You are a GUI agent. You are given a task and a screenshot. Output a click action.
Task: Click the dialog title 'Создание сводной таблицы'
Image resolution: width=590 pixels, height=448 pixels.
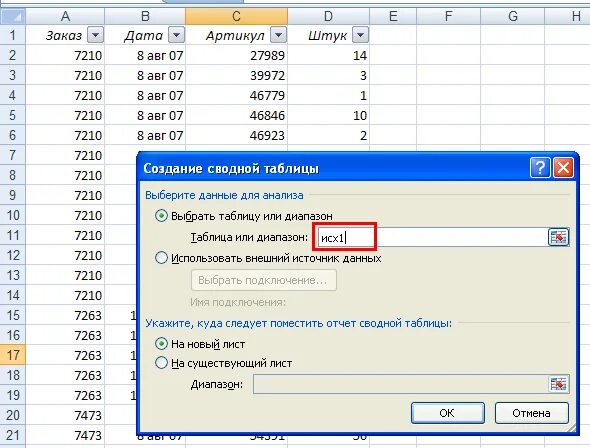pyautogui.click(x=231, y=169)
